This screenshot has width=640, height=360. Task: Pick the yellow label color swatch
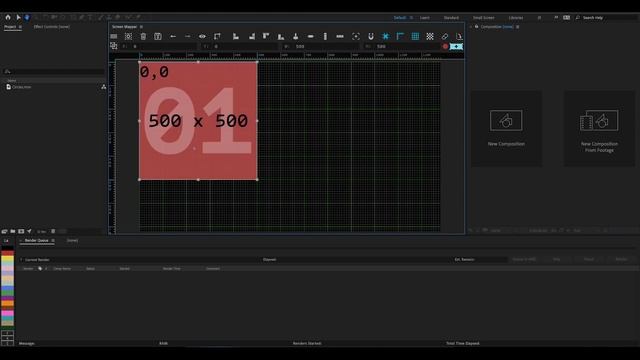tap(7, 259)
